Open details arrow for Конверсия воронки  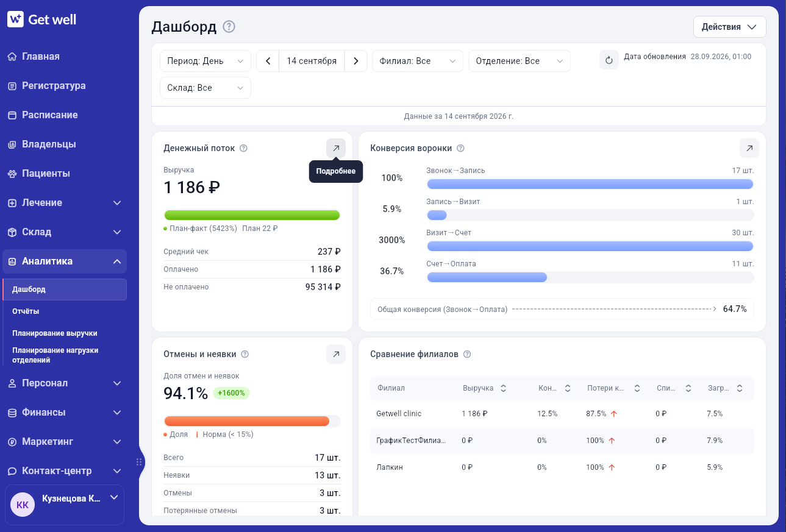(x=749, y=148)
